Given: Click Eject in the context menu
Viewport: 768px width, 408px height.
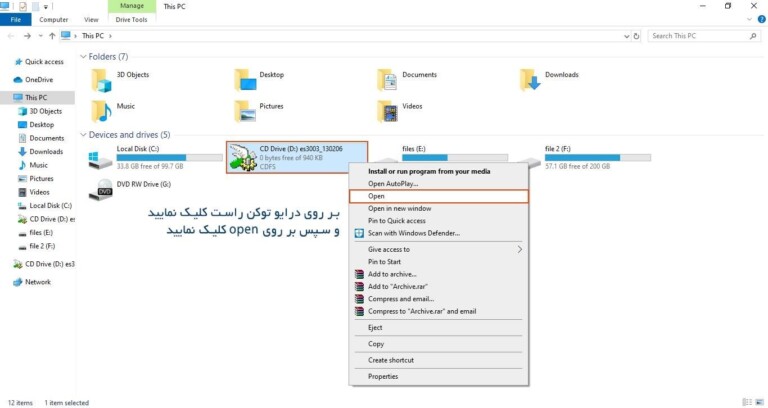Looking at the screenshot, I should [x=375, y=327].
